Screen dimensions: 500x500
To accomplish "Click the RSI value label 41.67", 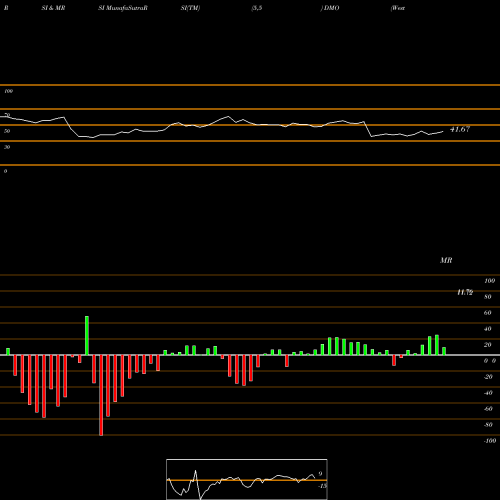I will coord(460,129).
